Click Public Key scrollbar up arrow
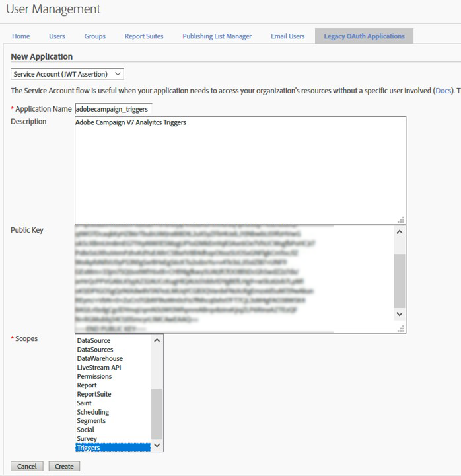461x476 pixels. 400,232
